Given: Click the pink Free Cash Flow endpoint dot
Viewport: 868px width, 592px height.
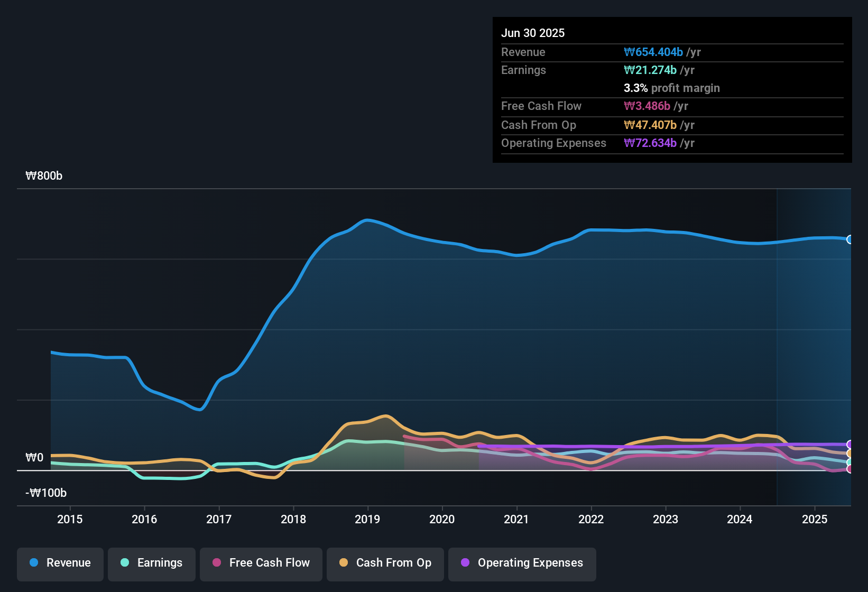Looking at the screenshot, I should 850,469.
